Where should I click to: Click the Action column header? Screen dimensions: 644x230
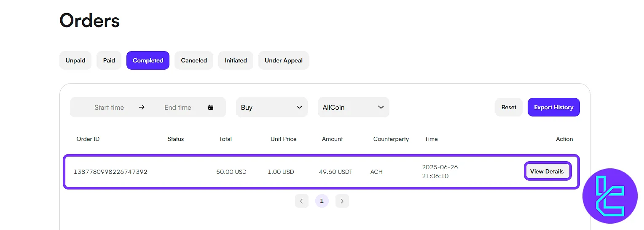[x=564, y=139]
